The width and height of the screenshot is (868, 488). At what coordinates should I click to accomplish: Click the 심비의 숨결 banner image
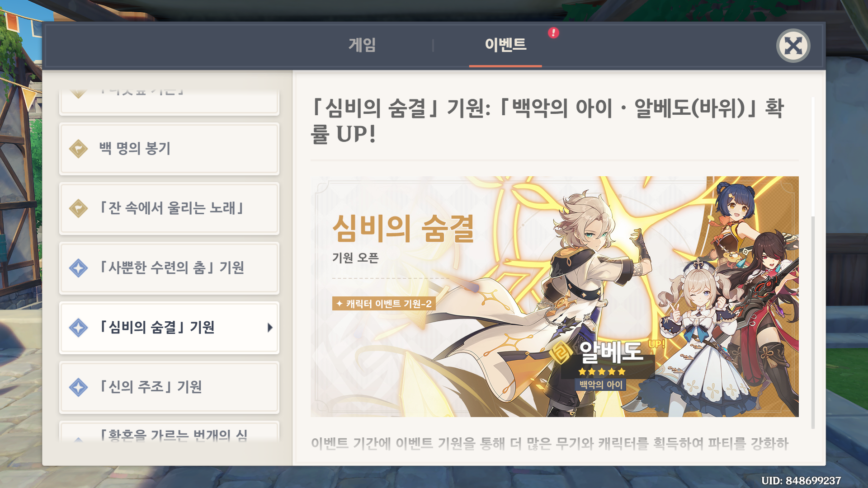(554, 296)
